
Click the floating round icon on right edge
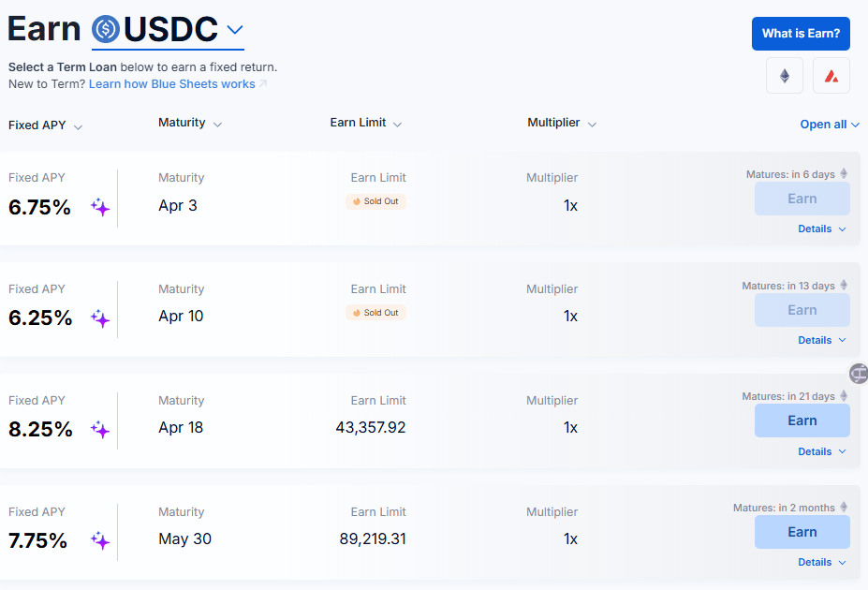pyautogui.click(x=859, y=374)
